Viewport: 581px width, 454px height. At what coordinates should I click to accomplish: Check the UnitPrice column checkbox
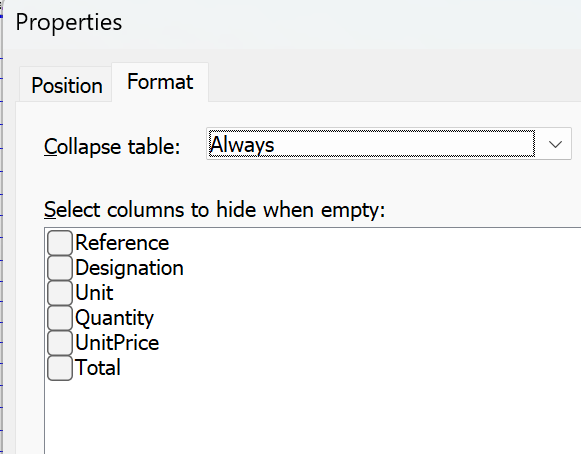pos(60,343)
